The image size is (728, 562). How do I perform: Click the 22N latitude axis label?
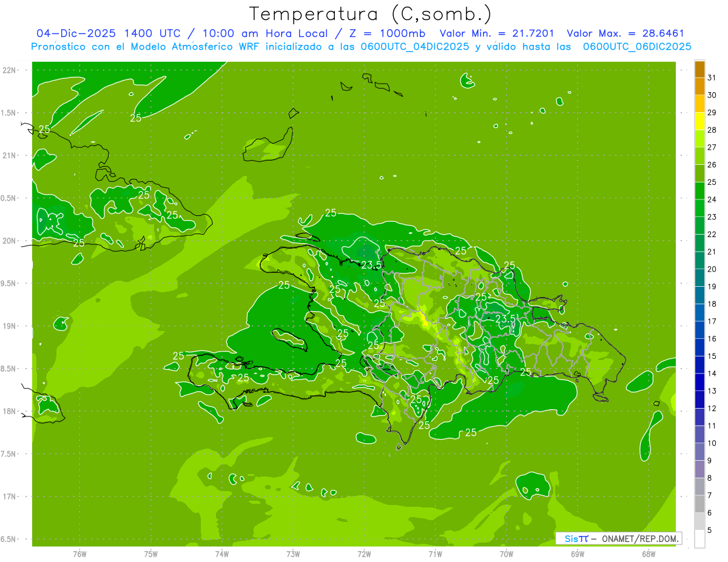(8, 70)
